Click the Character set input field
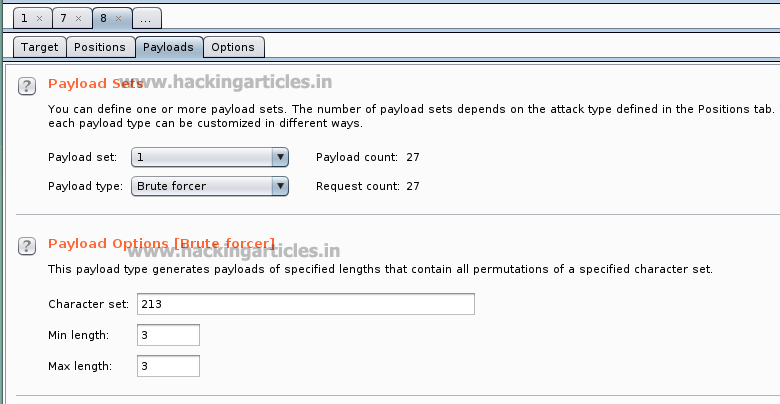The height and width of the screenshot is (404, 780). 305,304
